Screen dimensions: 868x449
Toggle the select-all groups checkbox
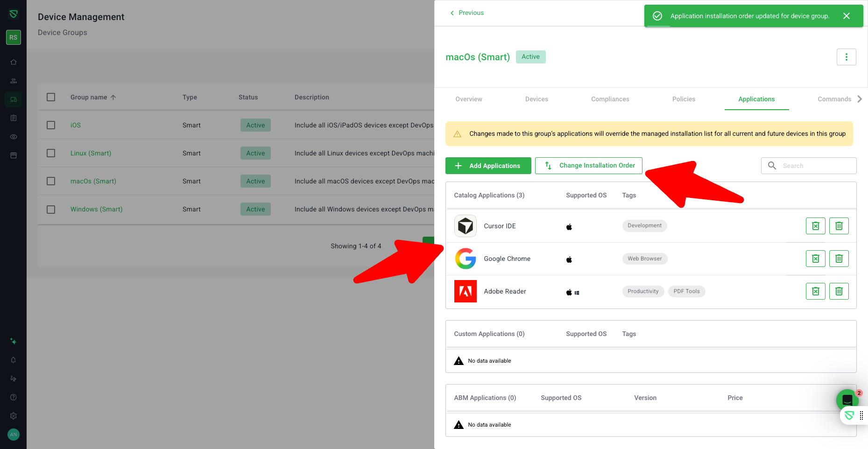pos(51,97)
